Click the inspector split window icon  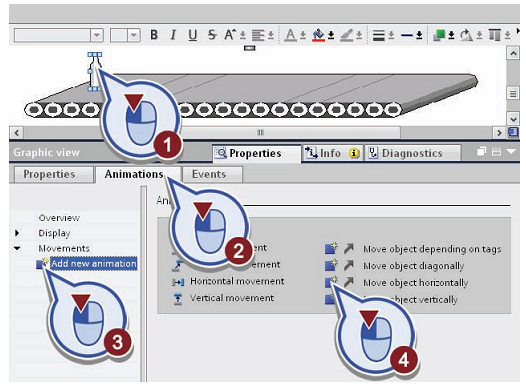tap(496, 152)
